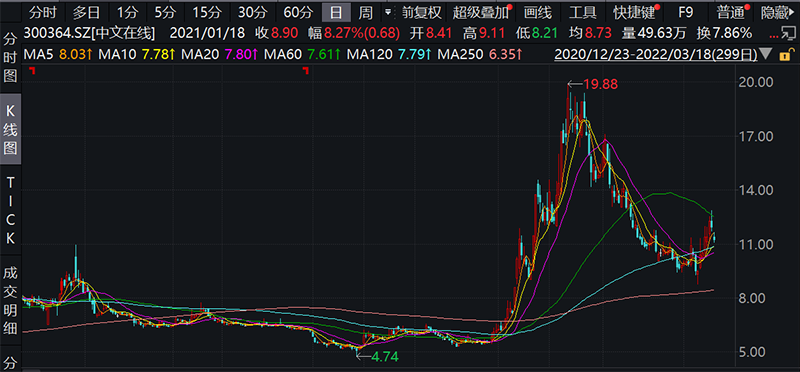Open TICK view in left sidebar
This screenshot has width=800, height=372.
pyautogui.click(x=10, y=209)
